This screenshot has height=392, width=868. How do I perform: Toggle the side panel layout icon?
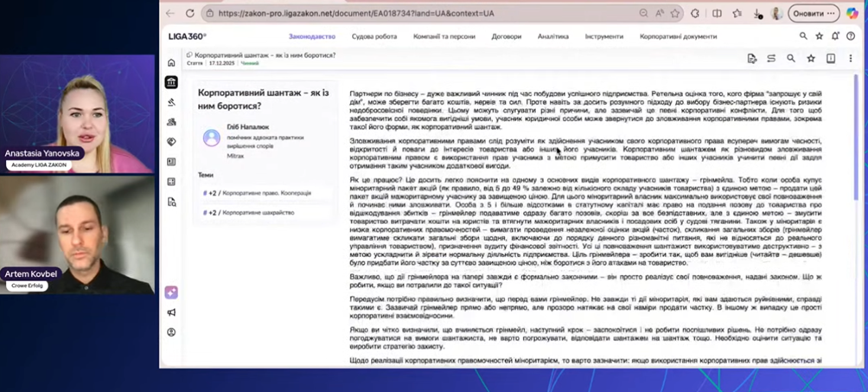[830, 59]
